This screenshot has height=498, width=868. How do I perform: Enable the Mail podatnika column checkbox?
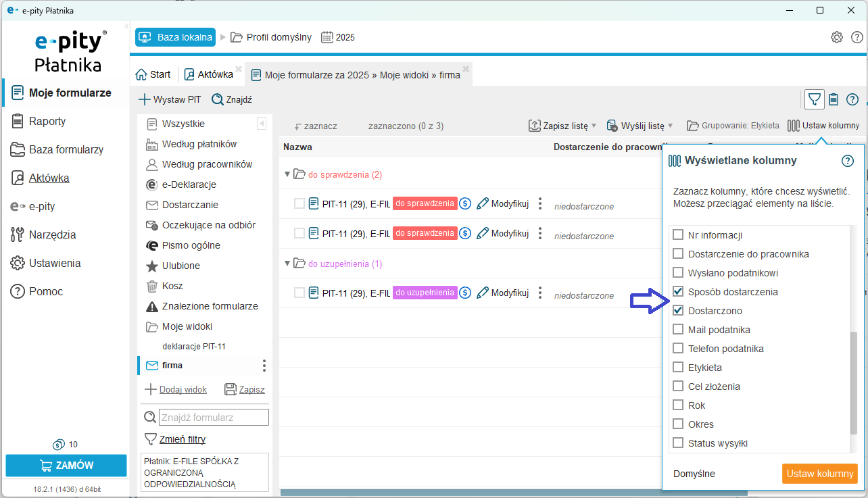click(x=678, y=330)
